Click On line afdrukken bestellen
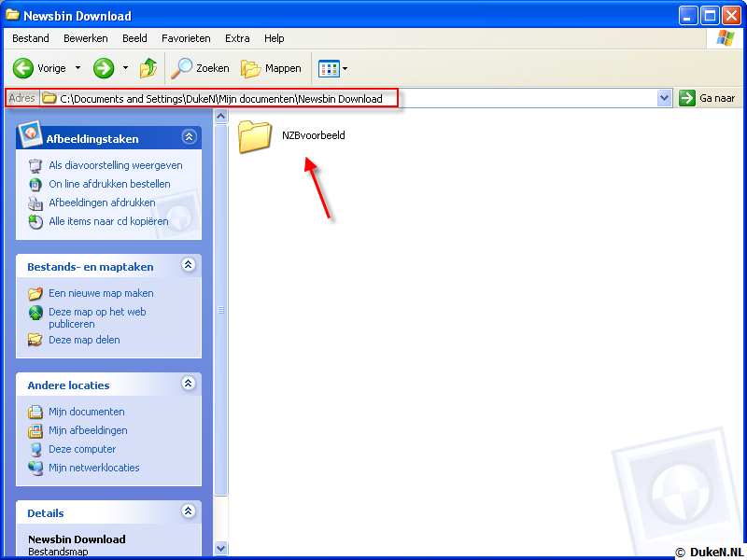 (109, 184)
